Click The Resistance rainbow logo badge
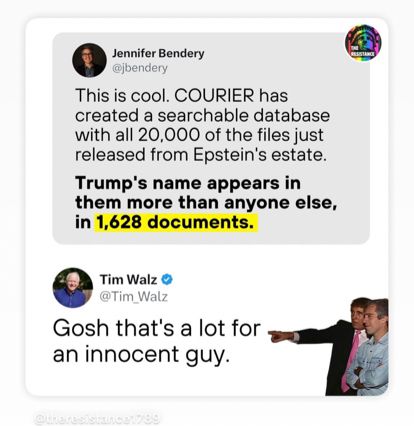 coord(363,44)
